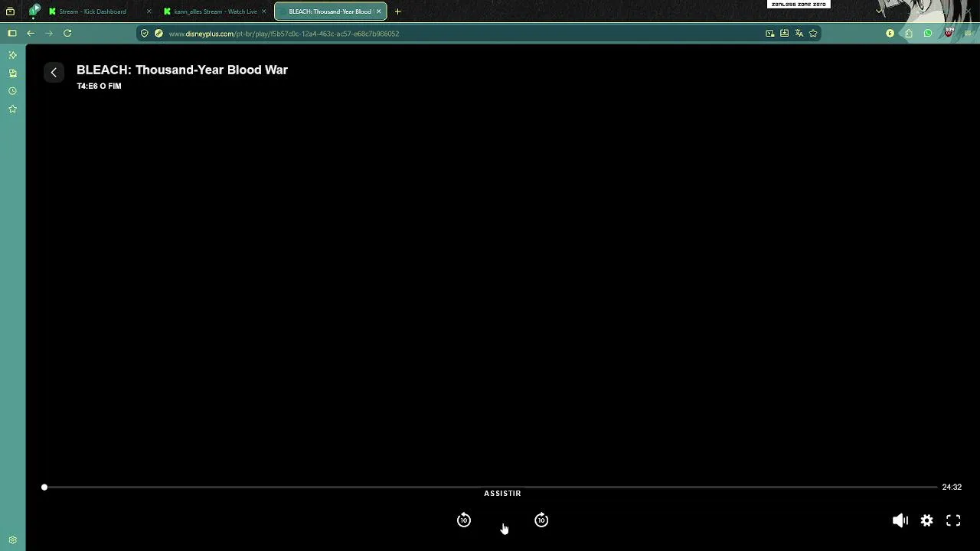Toggle the browser sidebar panel

click(x=11, y=34)
